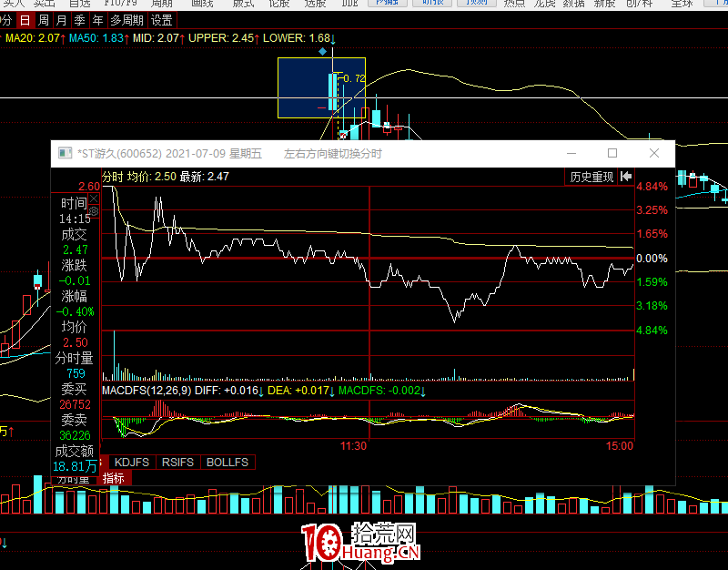Open info panel gear settings
728x570 pixels.
point(94,212)
